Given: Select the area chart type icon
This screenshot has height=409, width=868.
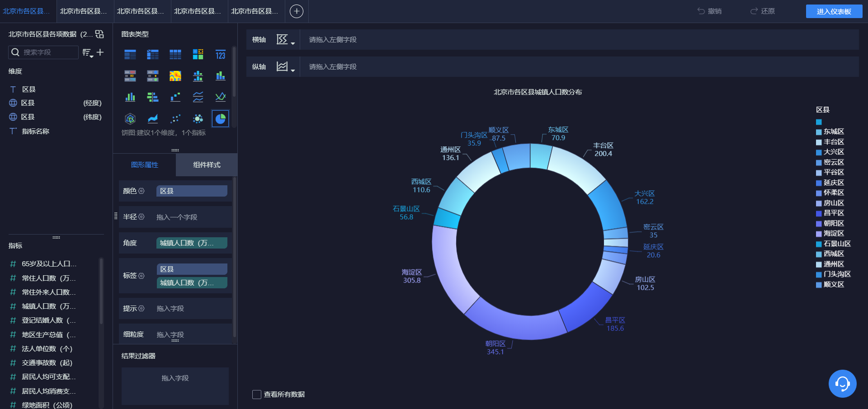Looking at the screenshot, I should (x=153, y=119).
